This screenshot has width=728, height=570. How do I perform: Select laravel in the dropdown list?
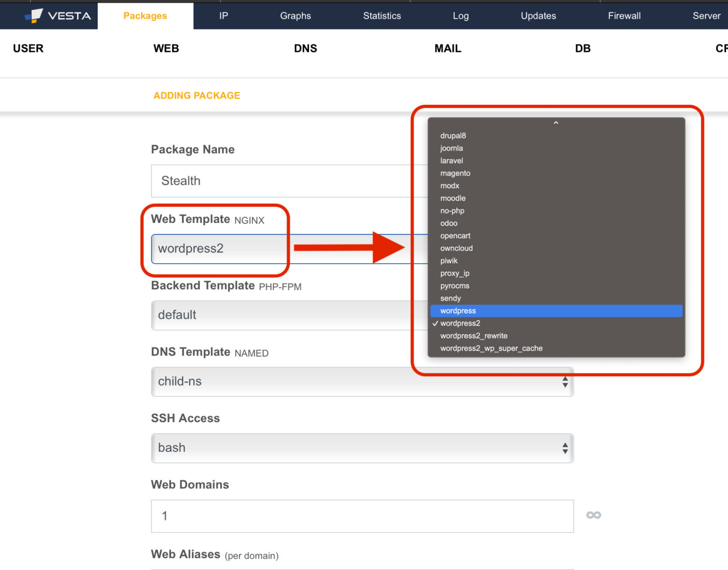click(x=452, y=161)
